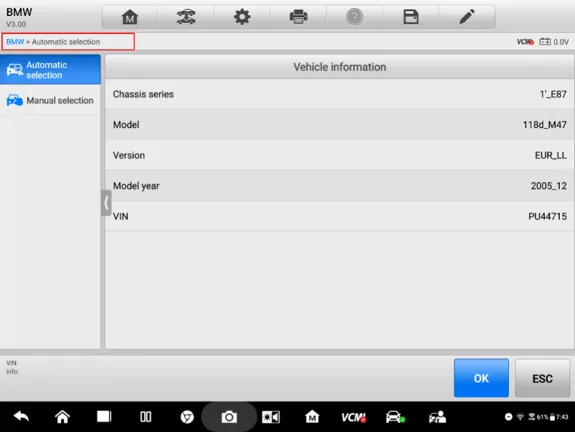
Task: Confirm with the OK button
Action: tap(481, 378)
